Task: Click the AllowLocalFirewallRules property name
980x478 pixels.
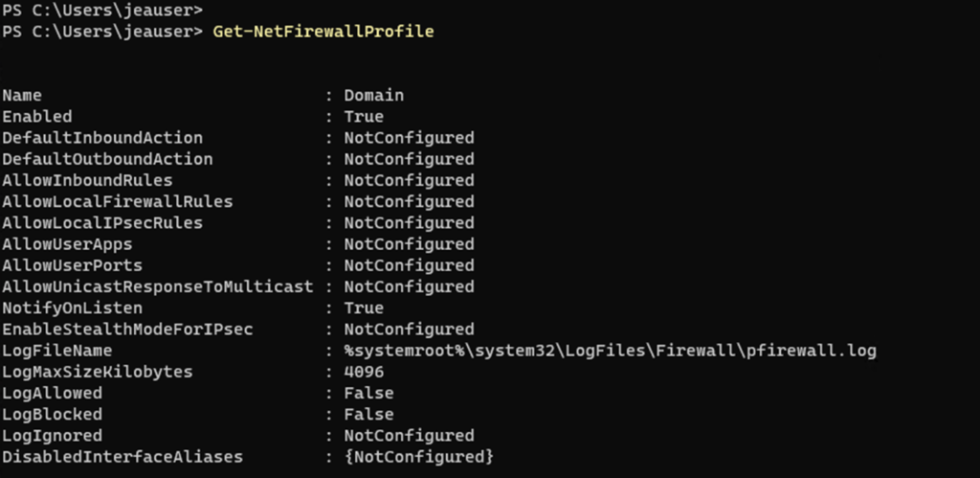Action: (x=117, y=202)
